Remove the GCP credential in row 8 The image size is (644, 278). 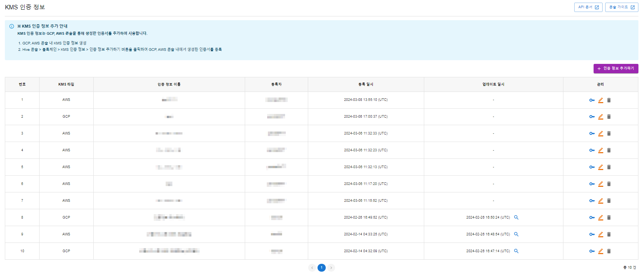(609, 217)
